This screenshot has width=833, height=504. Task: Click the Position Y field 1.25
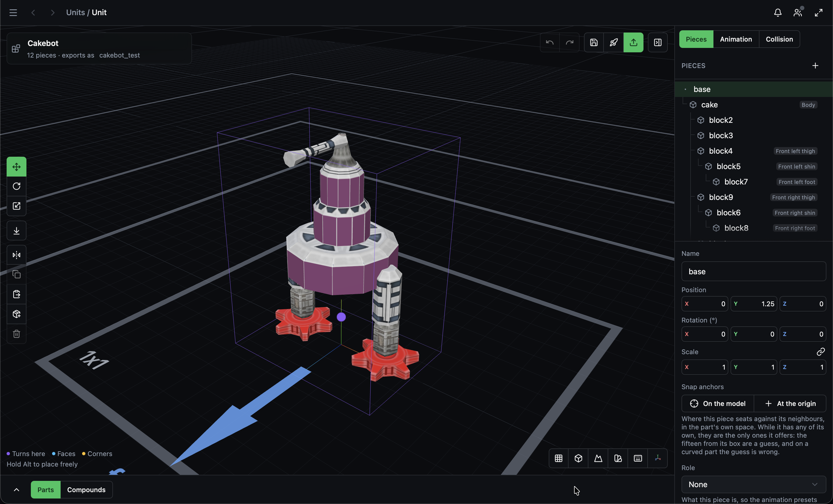click(x=754, y=304)
